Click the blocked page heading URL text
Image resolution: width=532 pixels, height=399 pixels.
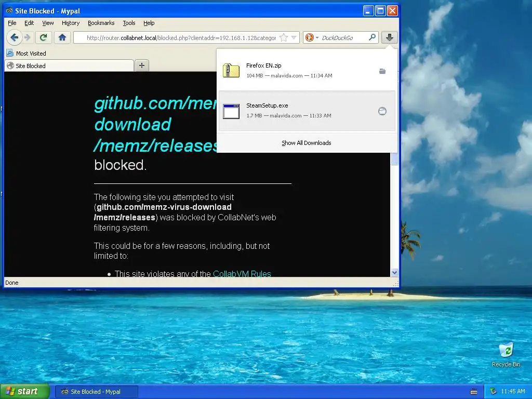(x=155, y=124)
